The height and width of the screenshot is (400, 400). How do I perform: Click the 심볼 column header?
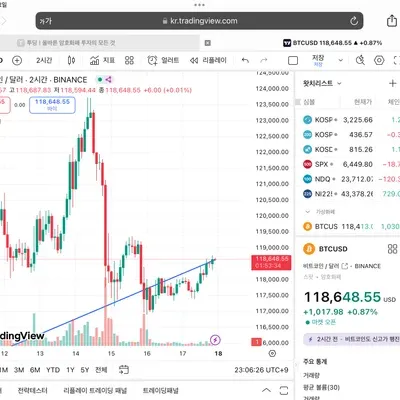pyautogui.click(x=309, y=102)
